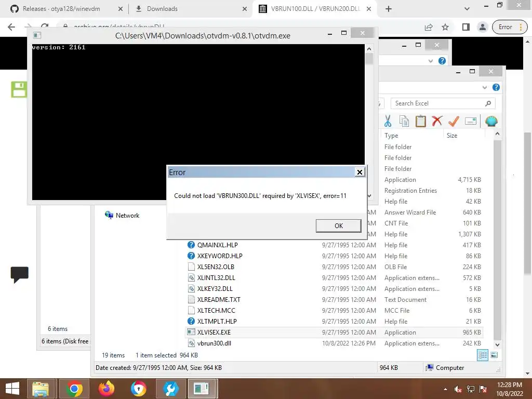Image resolution: width=532 pixels, height=399 pixels.
Task: Select the XL5EN32.OLB file
Action: pos(216,267)
